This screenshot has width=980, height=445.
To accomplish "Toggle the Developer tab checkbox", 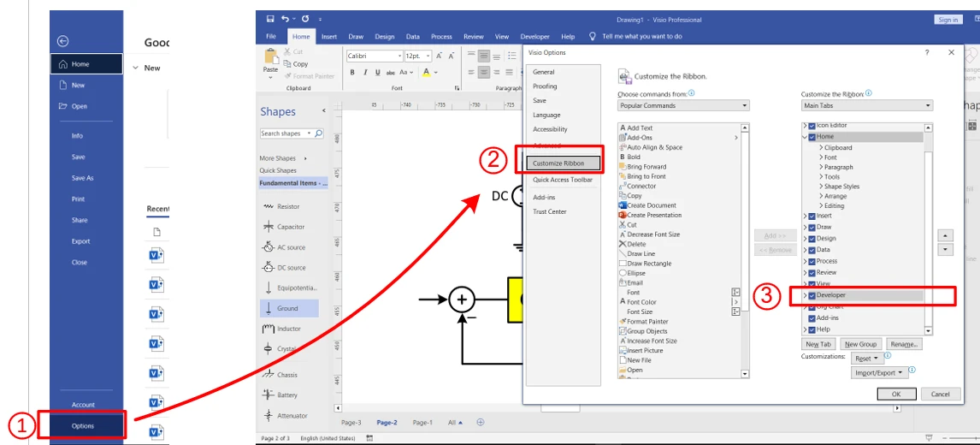I will 812,295.
